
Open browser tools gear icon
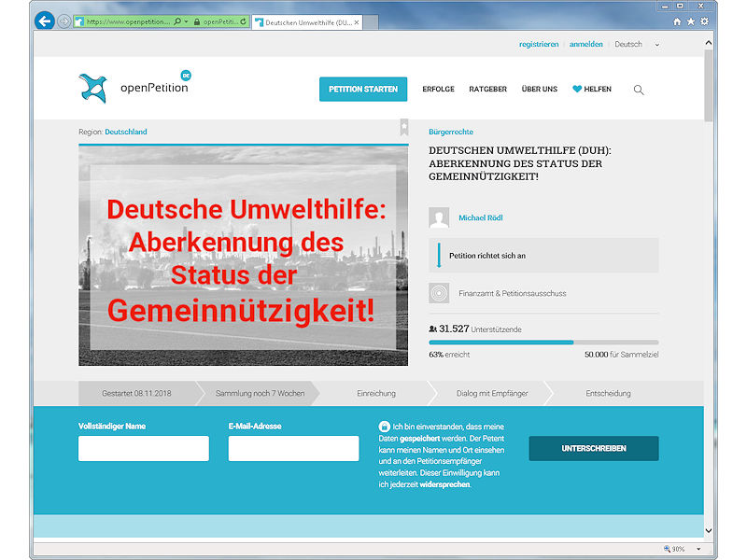click(x=704, y=21)
